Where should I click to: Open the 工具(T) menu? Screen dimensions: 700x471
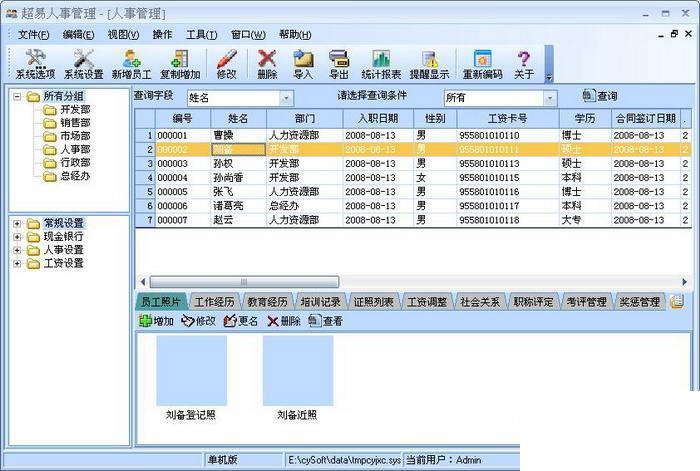click(201, 34)
